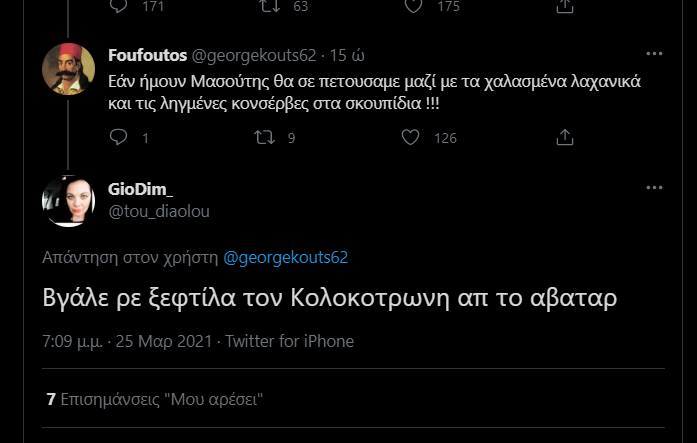This screenshot has width=697, height=443.
Task: Click the @georgekouts62 mention in reply line
Action: pyautogui.click(x=285, y=257)
